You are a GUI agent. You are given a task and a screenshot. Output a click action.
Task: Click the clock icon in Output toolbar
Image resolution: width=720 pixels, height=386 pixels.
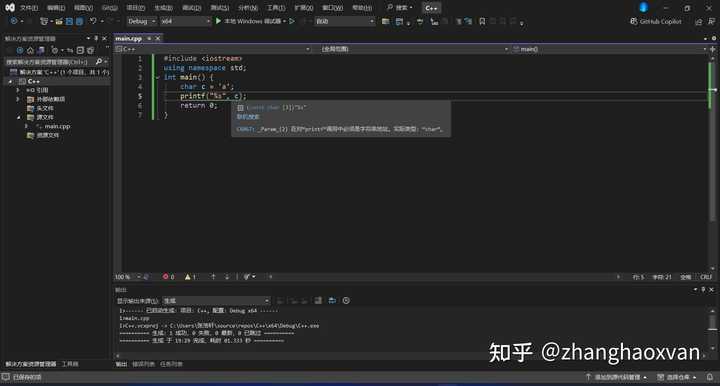(x=346, y=301)
